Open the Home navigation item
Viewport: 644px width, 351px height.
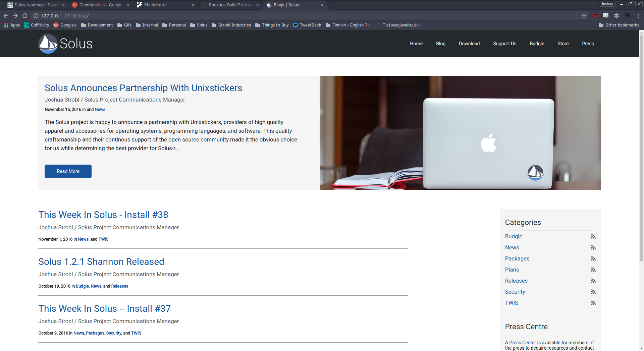[x=416, y=44]
